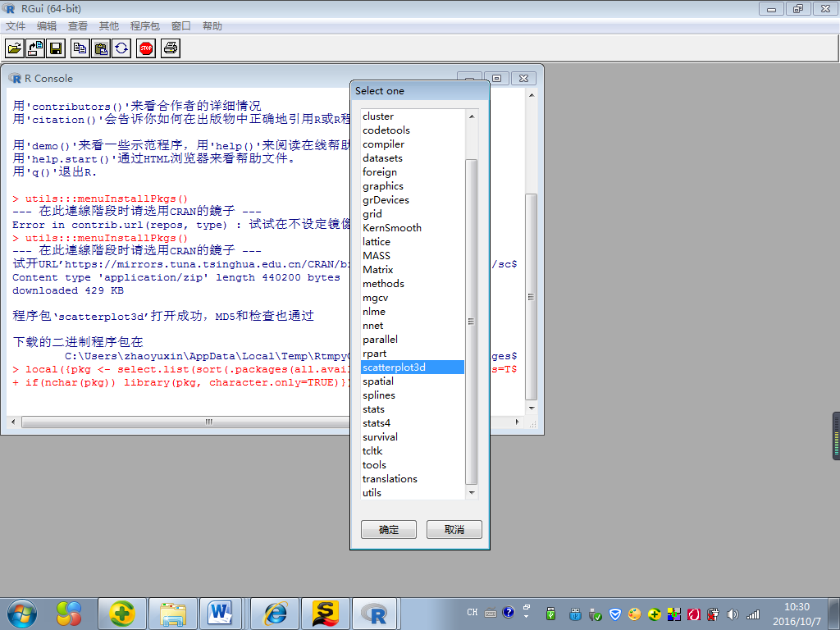Switch to the R taskbar button

coord(374,614)
